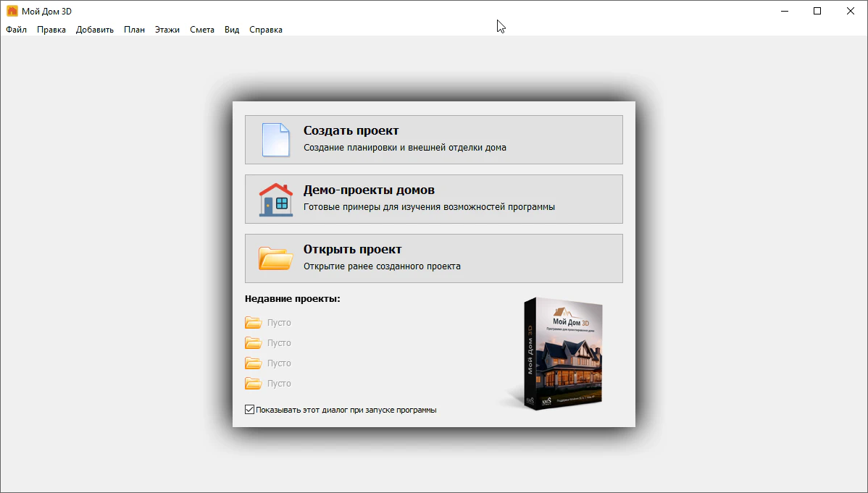The height and width of the screenshot is (493, 868).
Task: Select the third Пусто folder in recent projects
Action: (253, 363)
